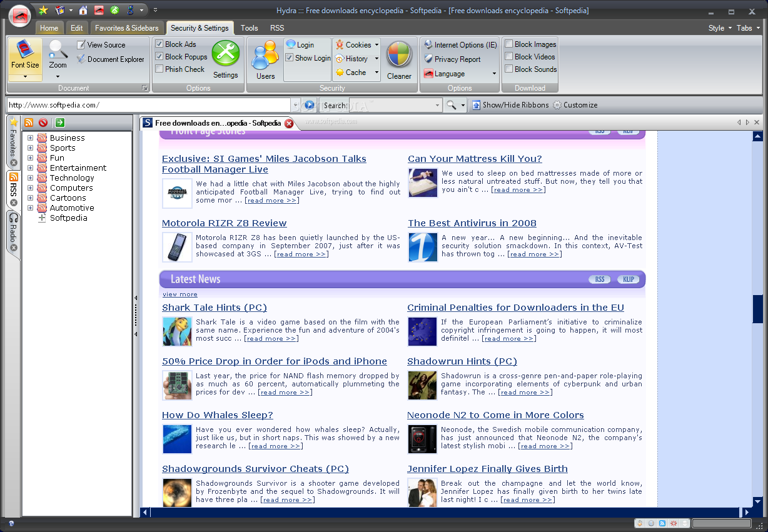Image resolution: width=768 pixels, height=532 pixels.
Task: Click the vertical scrollbar thumb of page
Action: pos(758,308)
